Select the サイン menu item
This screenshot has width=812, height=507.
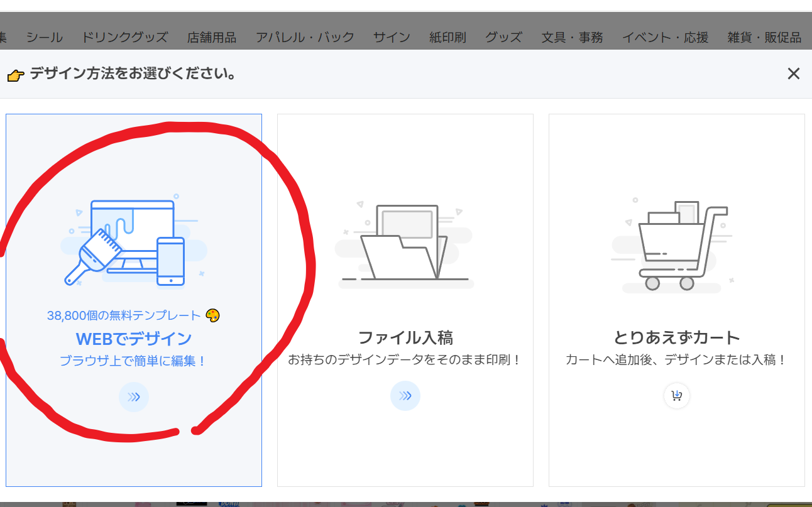point(392,38)
